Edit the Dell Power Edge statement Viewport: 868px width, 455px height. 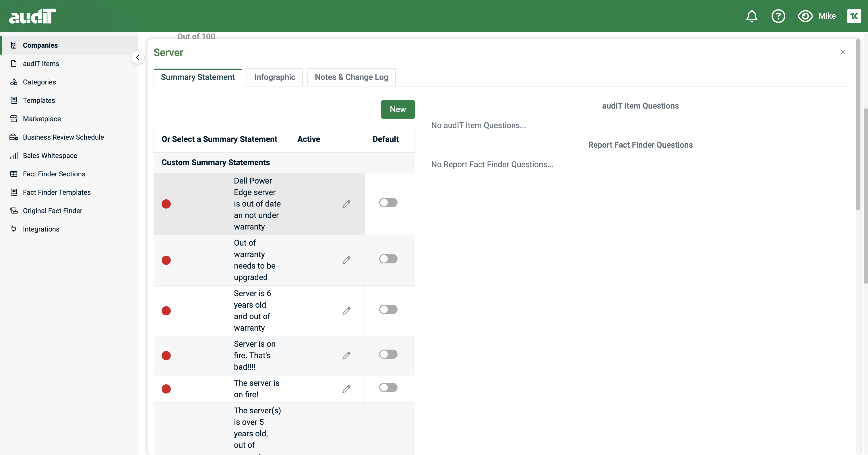tap(346, 204)
